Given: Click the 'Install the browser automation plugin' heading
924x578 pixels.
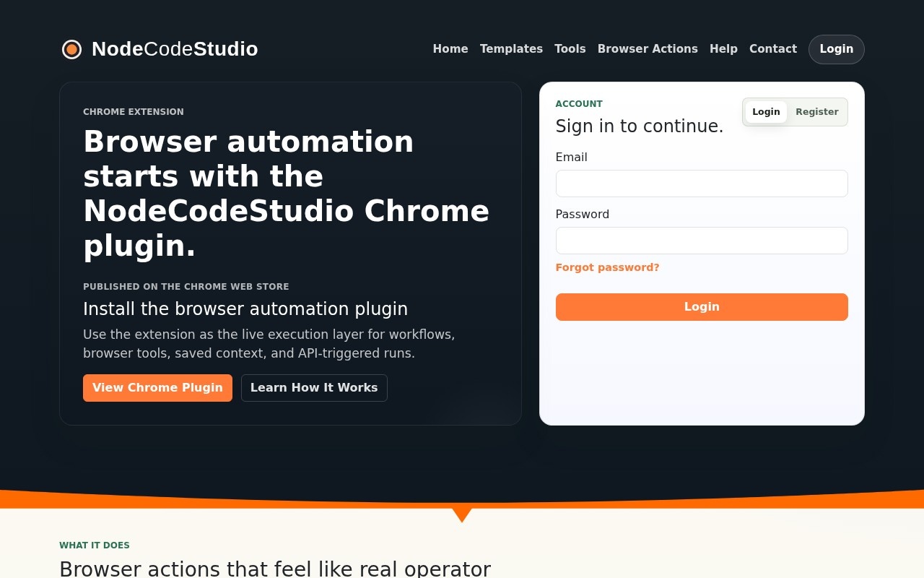Looking at the screenshot, I should point(245,309).
